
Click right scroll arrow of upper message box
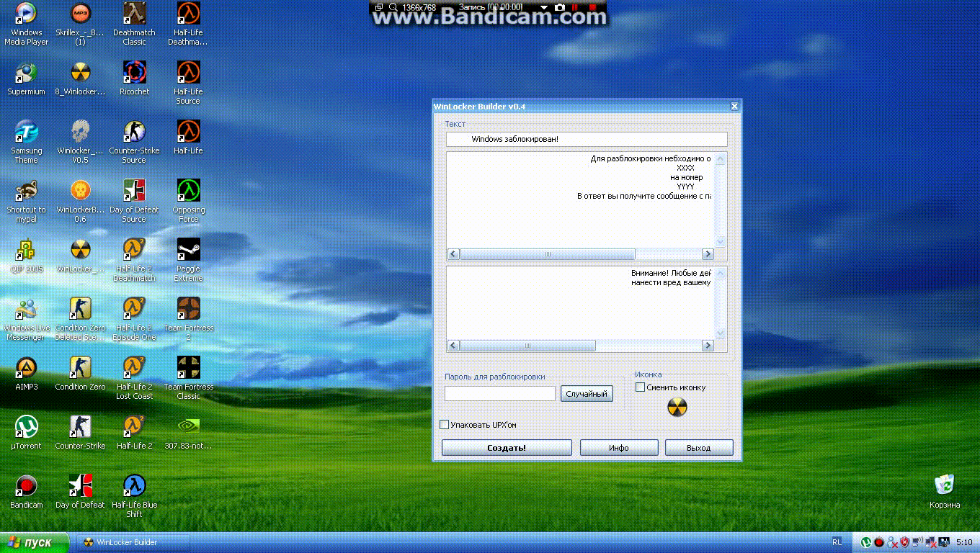708,254
